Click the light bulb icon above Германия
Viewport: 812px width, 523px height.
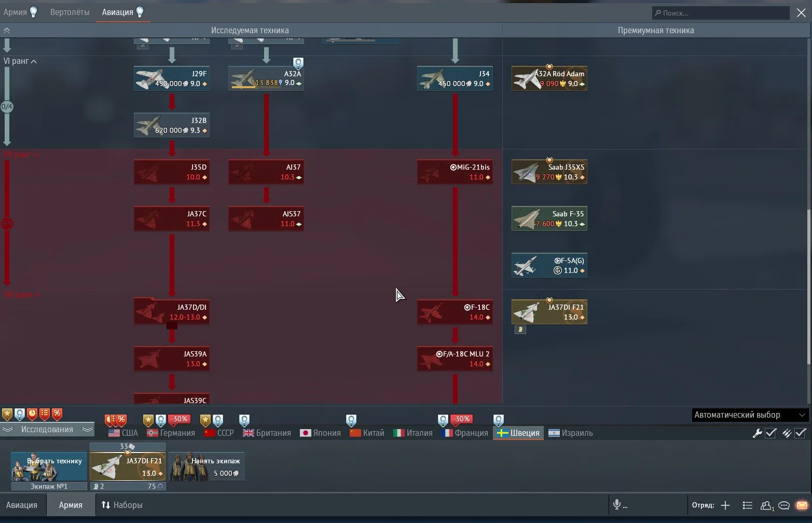[161, 420]
